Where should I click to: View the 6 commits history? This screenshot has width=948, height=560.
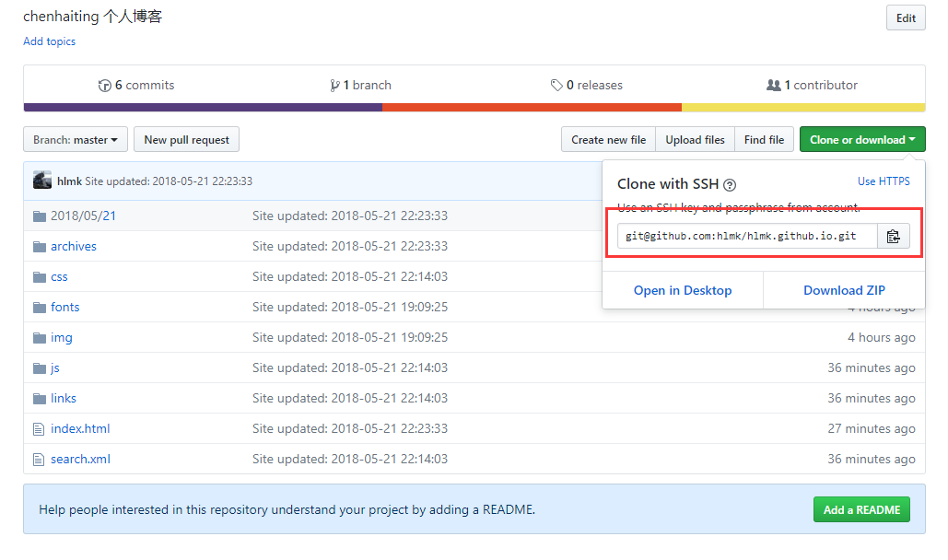136,86
